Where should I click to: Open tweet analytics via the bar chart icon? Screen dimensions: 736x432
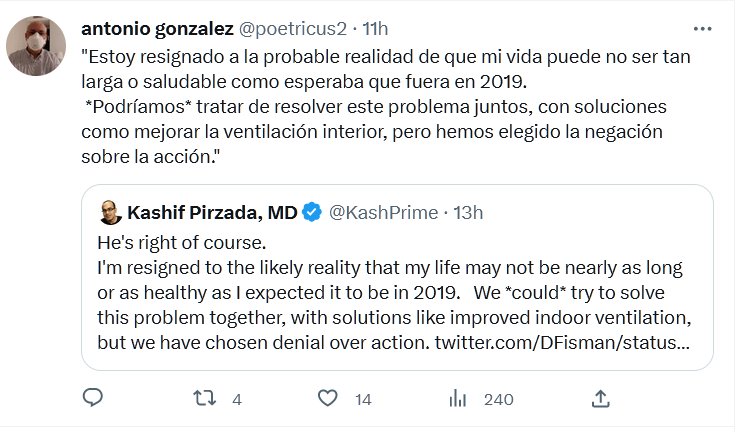point(459,399)
